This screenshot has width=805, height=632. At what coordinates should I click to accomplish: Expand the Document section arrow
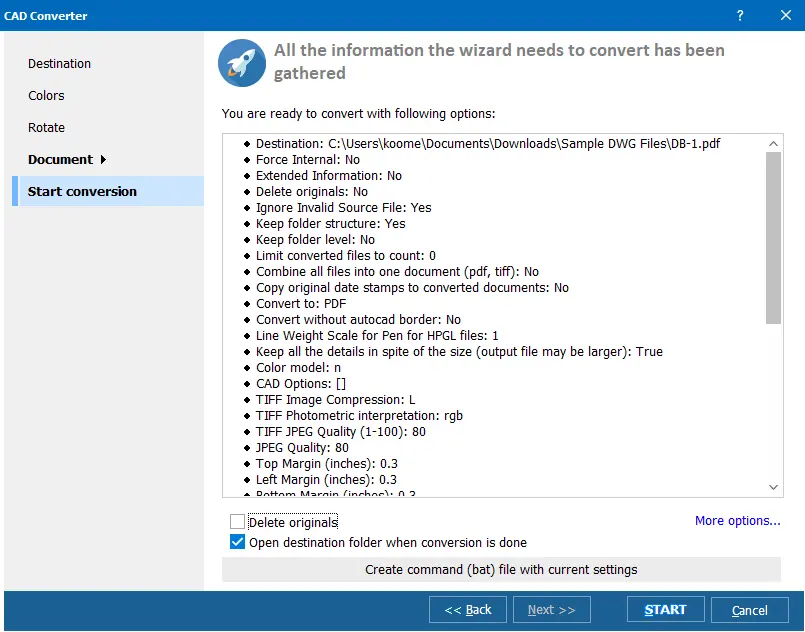(x=104, y=159)
